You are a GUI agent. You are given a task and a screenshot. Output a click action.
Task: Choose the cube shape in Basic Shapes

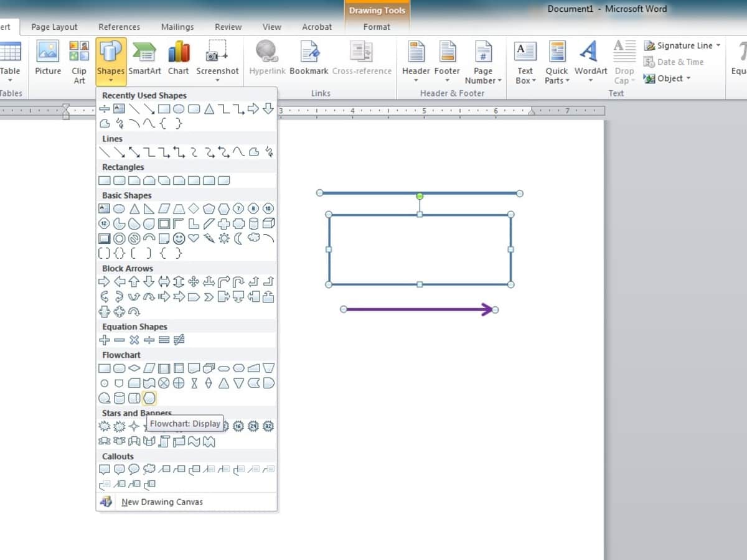[268, 223]
